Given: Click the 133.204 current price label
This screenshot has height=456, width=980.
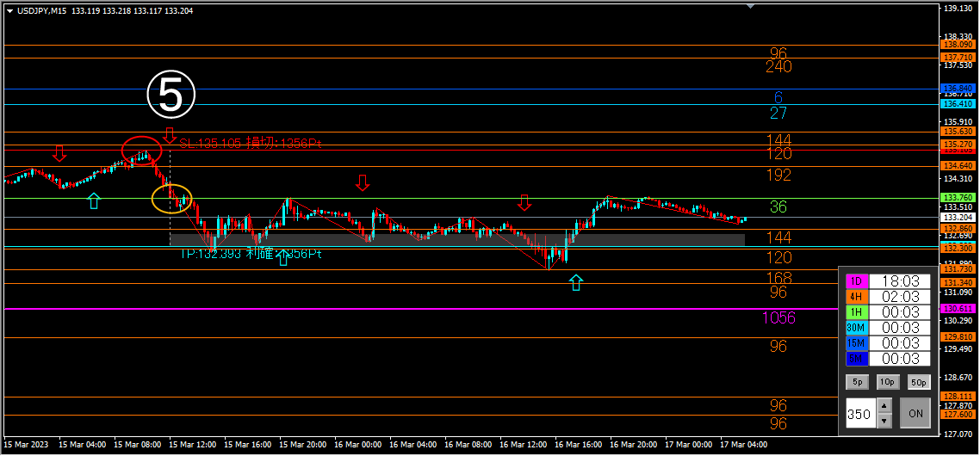Looking at the screenshot, I should [958, 218].
